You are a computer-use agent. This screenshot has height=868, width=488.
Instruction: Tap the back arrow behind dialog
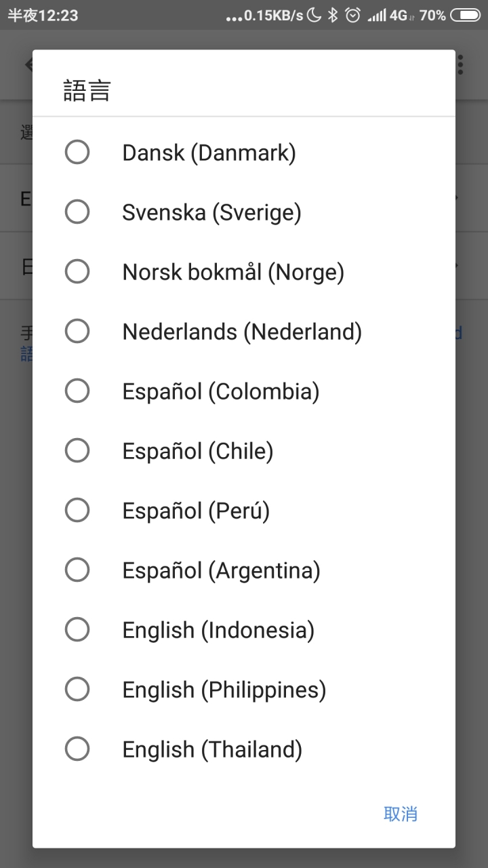pyautogui.click(x=28, y=65)
